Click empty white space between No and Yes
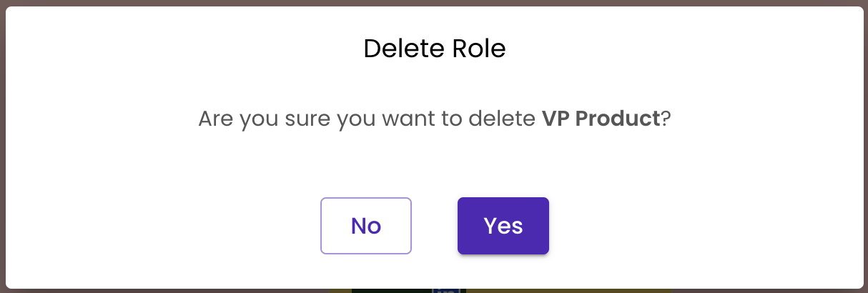 (x=434, y=226)
